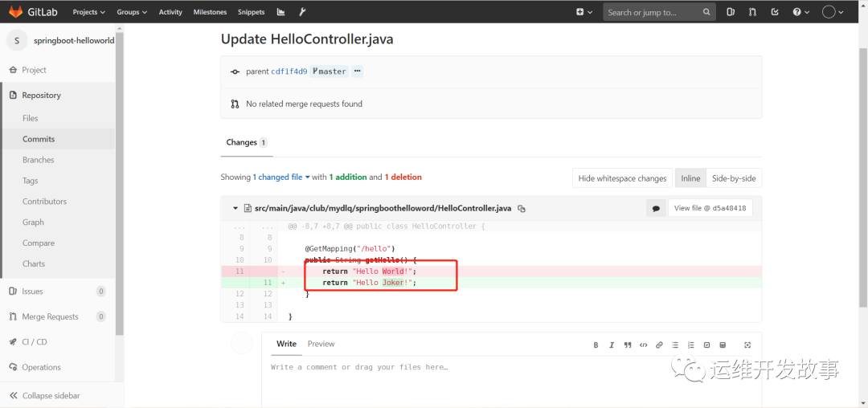Copy the file path to clipboard
Viewport: 868px width, 408px height.
[x=521, y=209]
